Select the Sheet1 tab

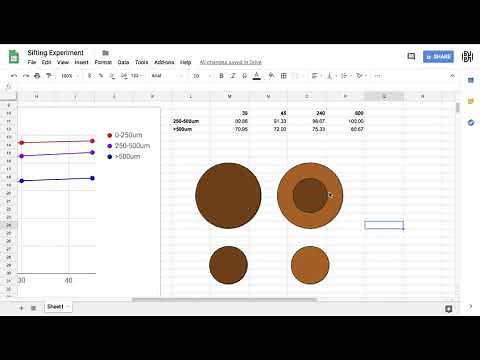click(55, 307)
